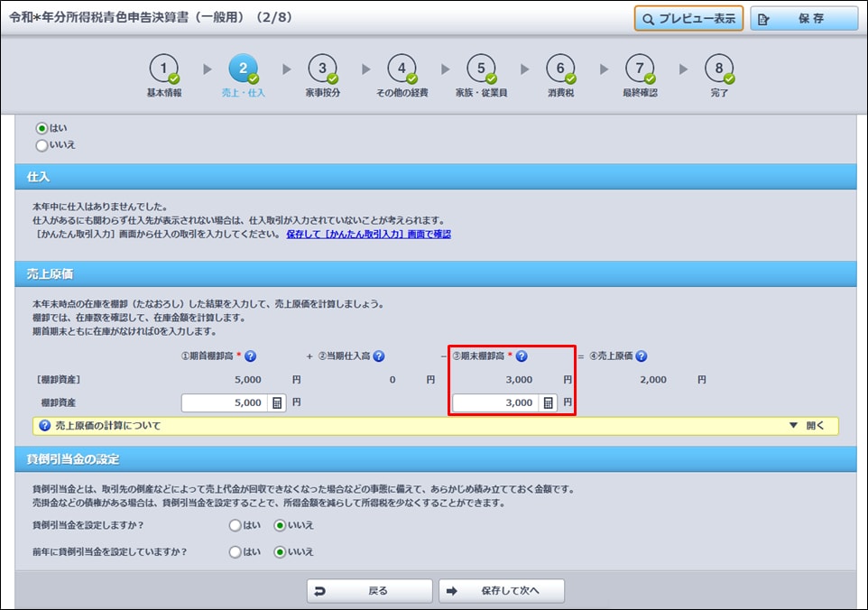
Task: Open calculator for 期末棚卸高 field
Action: (548, 402)
